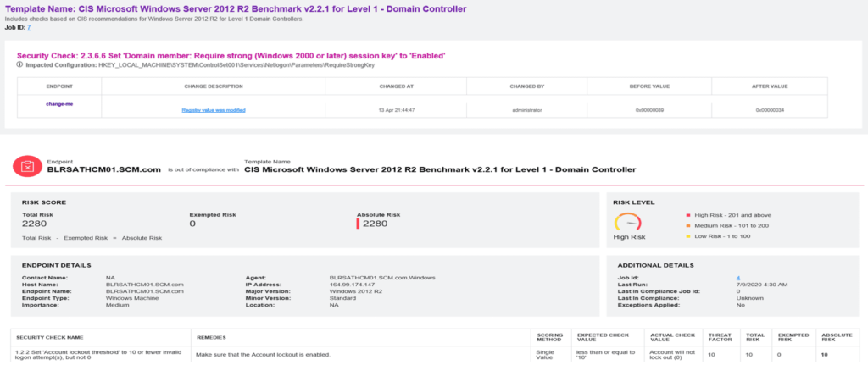Image resolution: width=868 pixels, height=365 pixels.
Task: Click the Absolute Risk value 2280
Action: (x=375, y=224)
